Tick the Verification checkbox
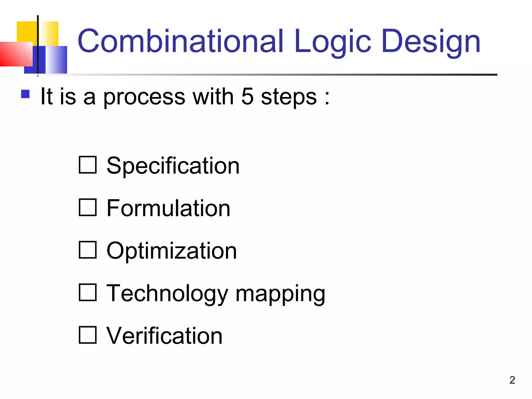This screenshot has height=399, width=532. pyautogui.click(x=88, y=335)
